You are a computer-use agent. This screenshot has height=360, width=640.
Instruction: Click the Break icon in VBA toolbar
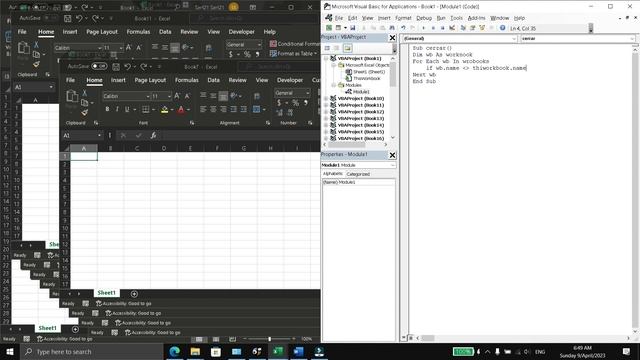(433, 28)
